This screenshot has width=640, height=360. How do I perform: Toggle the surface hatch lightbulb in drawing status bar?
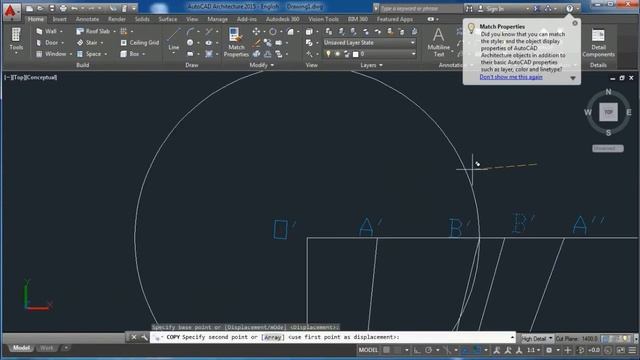[x=625, y=339]
